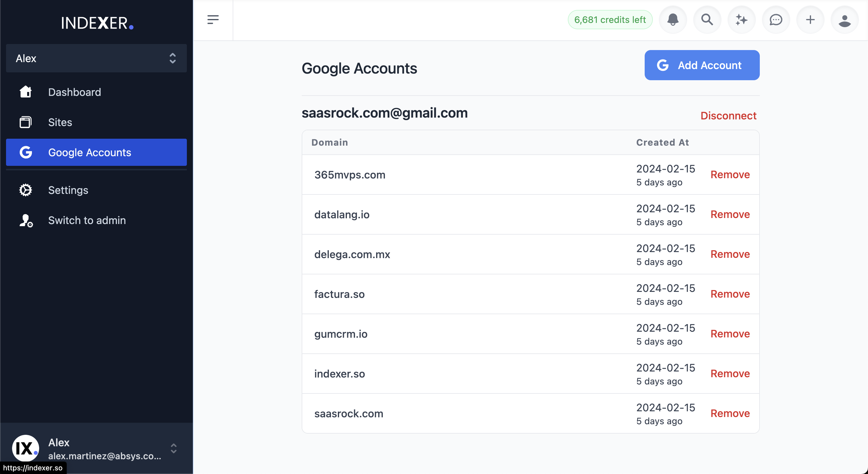
Task: Click alex.martinez@absys.co email text
Action: pyautogui.click(x=105, y=456)
